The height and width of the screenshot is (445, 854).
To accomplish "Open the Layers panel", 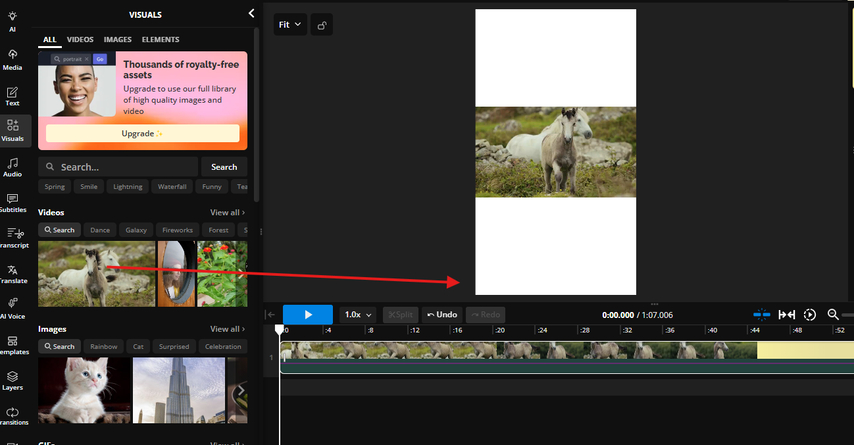I will click(13, 381).
